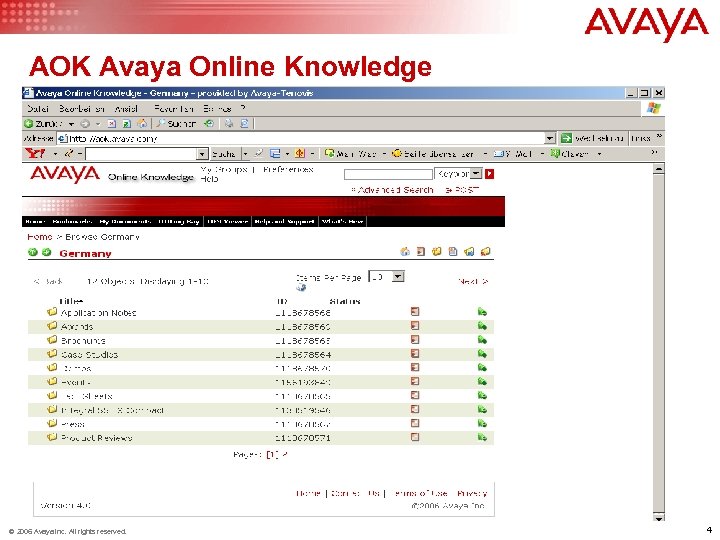Viewport: 720px width, 540px height.
Task: Click the green action icon in Awards row
Action: pyautogui.click(x=482, y=326)
